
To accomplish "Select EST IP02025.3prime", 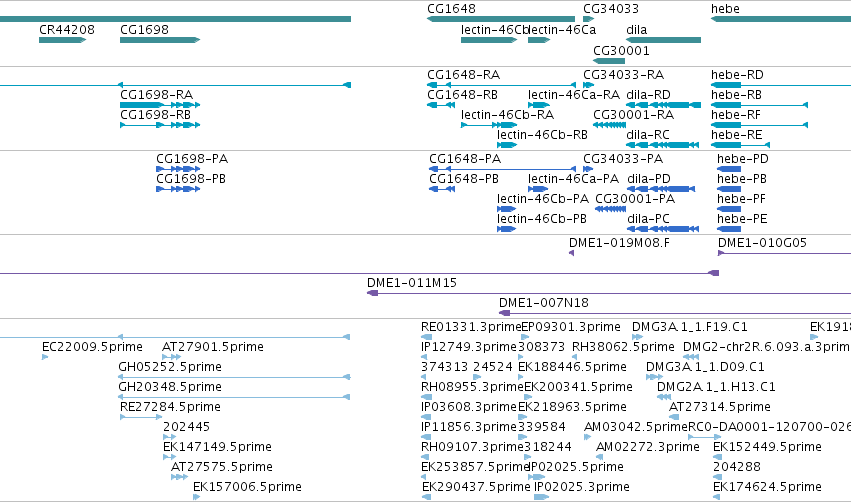I will tap(542, 497).
